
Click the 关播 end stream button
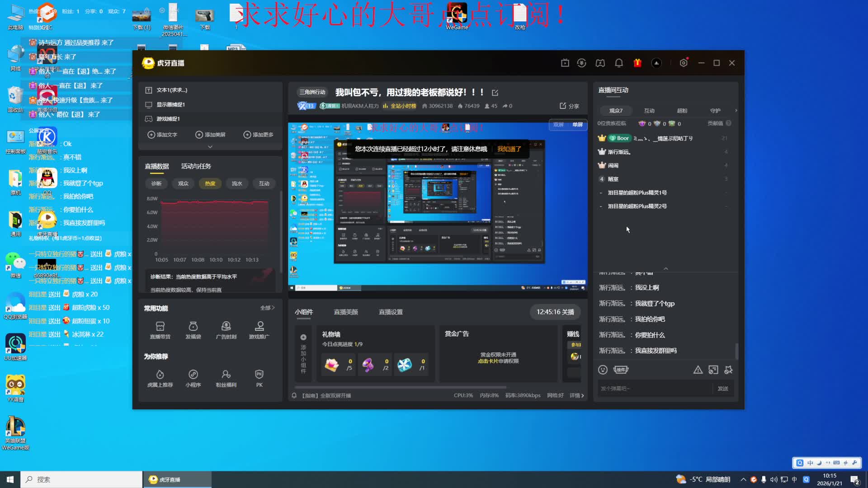point(555,312)
